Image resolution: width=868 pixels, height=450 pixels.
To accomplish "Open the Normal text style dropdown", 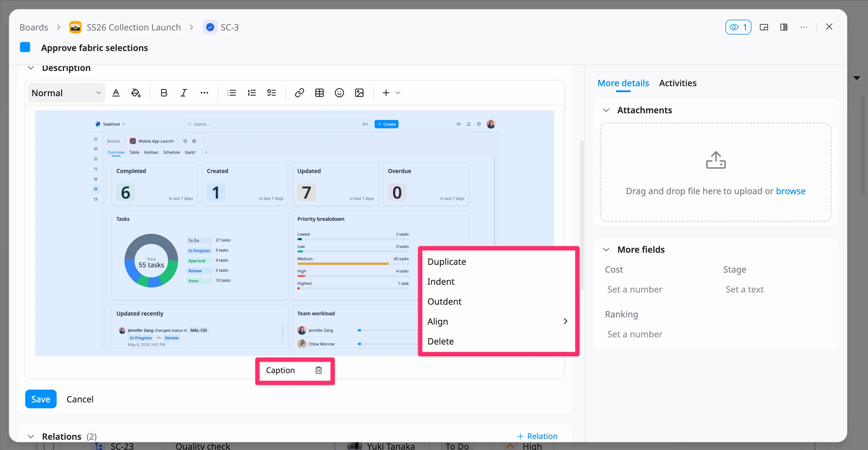I will (x=66, y=93).
